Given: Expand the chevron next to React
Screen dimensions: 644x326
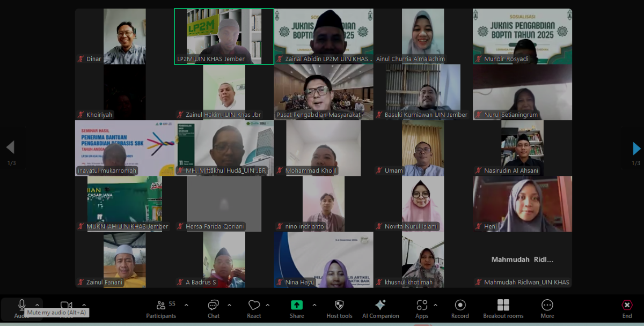Looking at the screenshot, I should (x=268, y=305).
